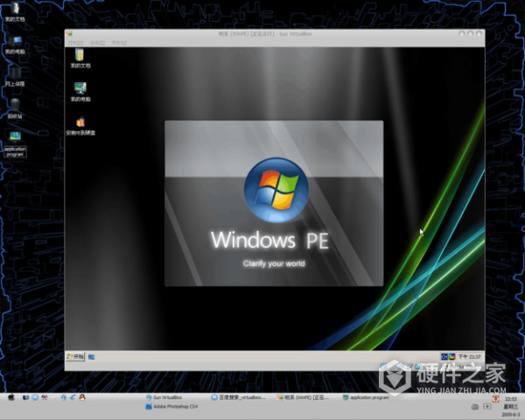
Task: Click the guest 开始 Start button
Action: [76, 357]
